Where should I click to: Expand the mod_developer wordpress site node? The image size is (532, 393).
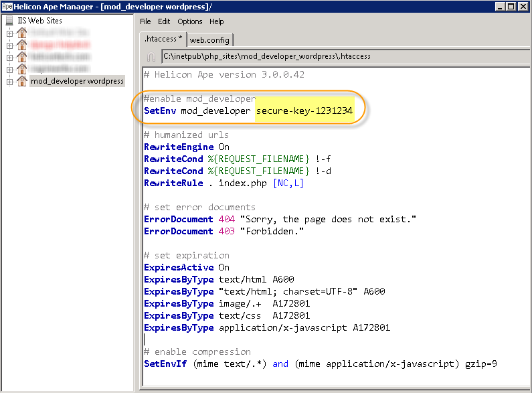(9, 82)
